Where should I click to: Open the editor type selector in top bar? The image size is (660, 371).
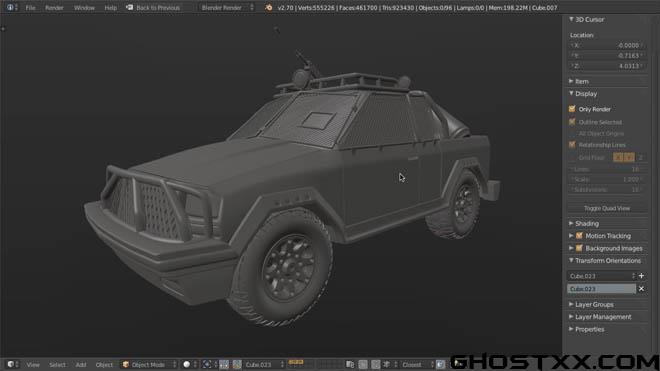[11, 8]
